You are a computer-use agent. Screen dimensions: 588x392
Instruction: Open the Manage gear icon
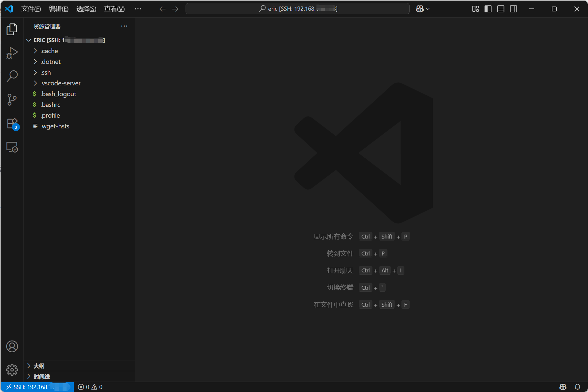(12, 370)
